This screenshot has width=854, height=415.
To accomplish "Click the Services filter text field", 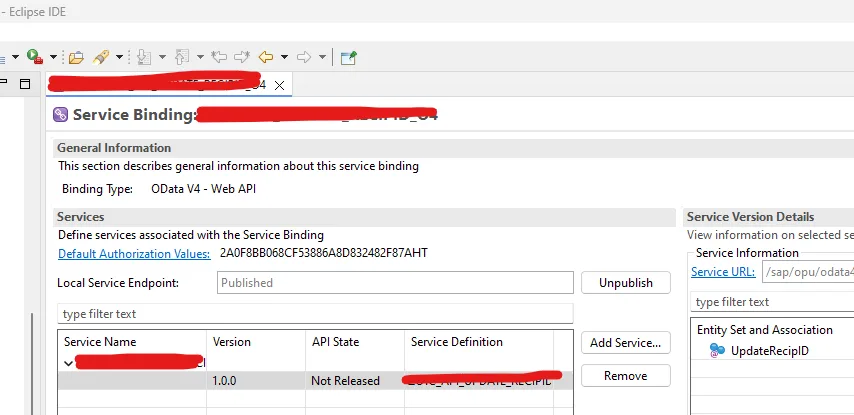I will click(x=315, y=314).
